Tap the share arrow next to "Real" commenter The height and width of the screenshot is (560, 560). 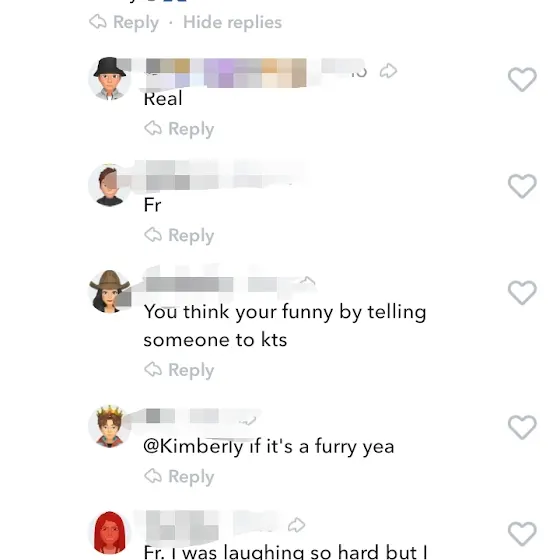tap(388, 71)
